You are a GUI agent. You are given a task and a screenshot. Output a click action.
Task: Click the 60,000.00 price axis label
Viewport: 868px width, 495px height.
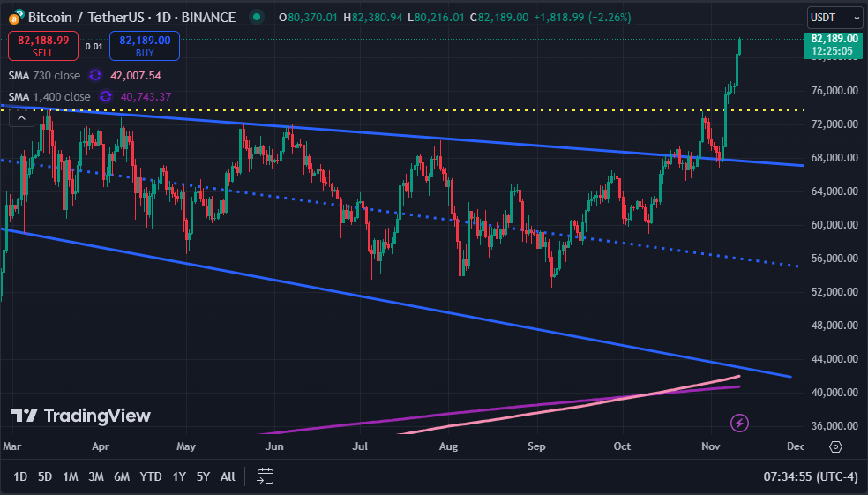click(x=834, y=225)
